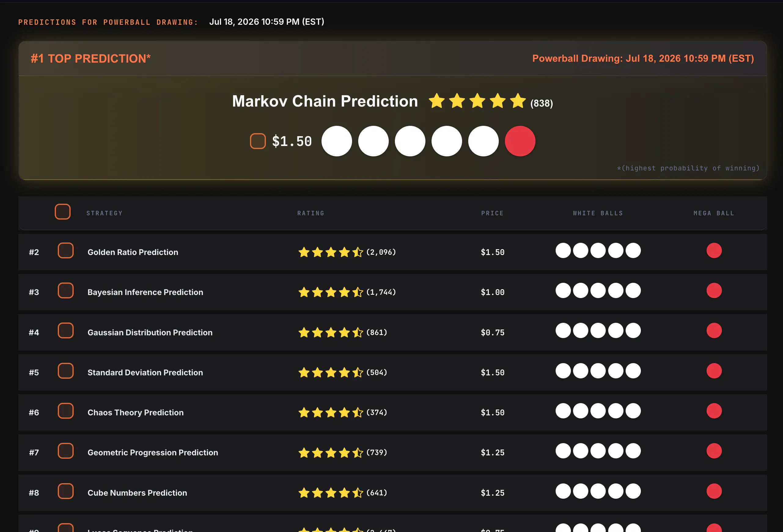Click the Gaussian Distribution row red mega ball
Viewport: 783px width, 532px height.
(714, 331)
